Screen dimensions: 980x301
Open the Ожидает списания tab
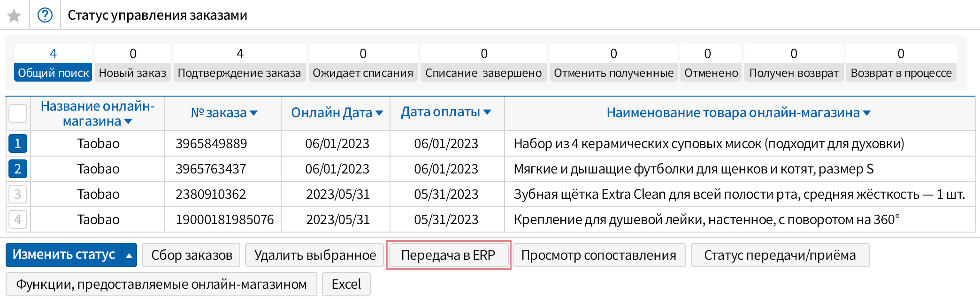tap(363, 73)
